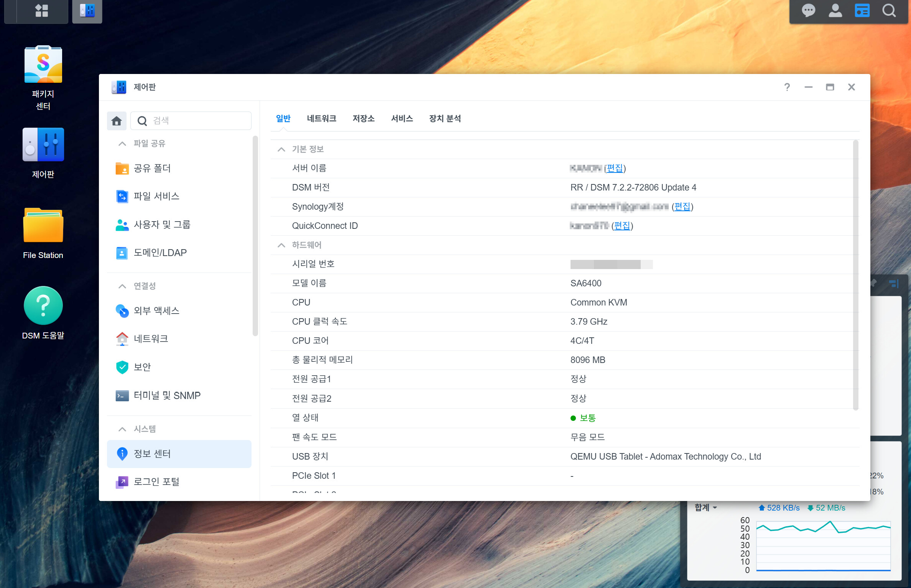
Task: Open the Main Menu grid icon
Action: pyautogui.click(x=41, y=11)
